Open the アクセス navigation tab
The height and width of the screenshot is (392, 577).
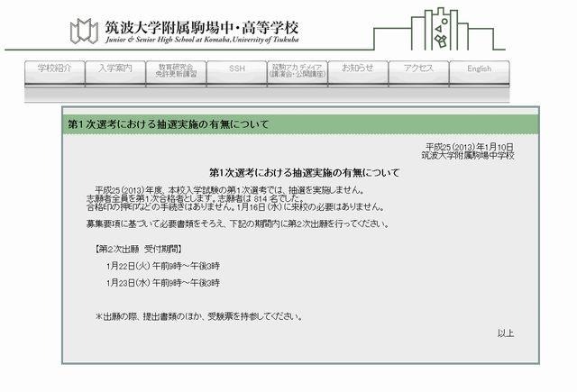coord(418,68)
